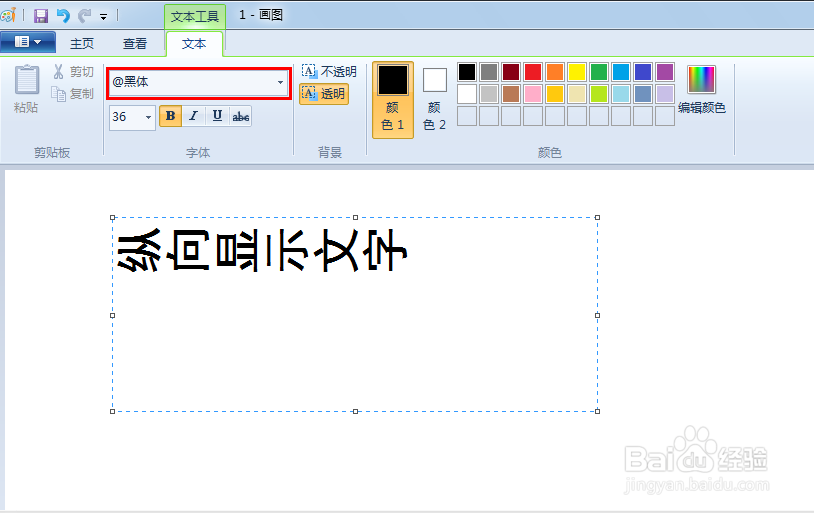
Task: Toggle Strikethrough formatting
Action: coord(240,116)
